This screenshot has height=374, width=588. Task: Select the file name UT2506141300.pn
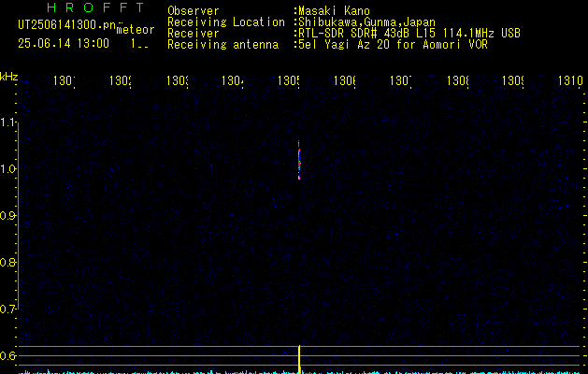click(x=67, y=25)
